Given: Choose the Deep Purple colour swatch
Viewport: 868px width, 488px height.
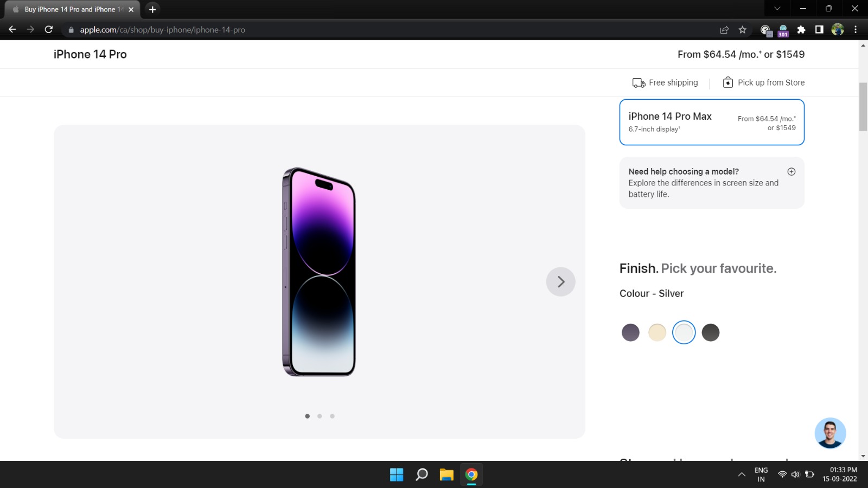Looking at the screenshot, I should (x=630, y=332).
